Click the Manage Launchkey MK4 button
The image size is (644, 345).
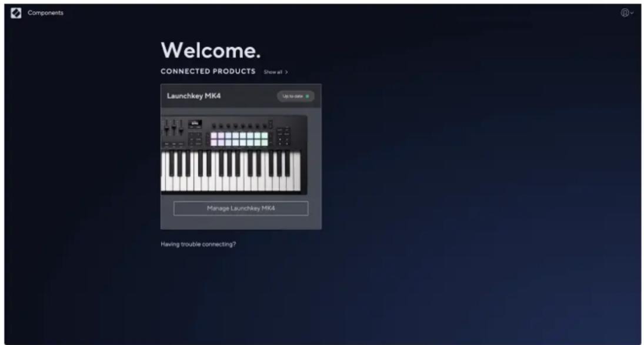coord(241,209)
